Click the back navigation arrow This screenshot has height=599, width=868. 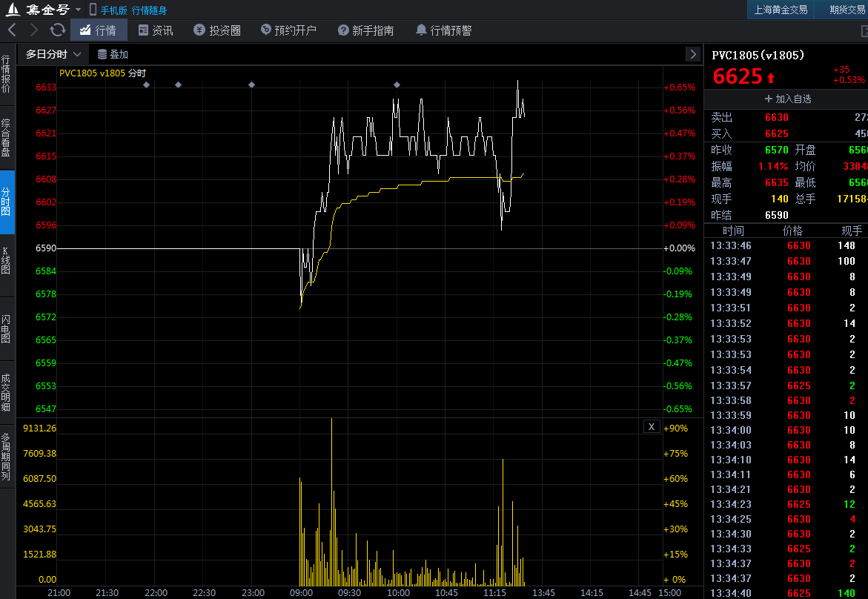click(12, 30)
